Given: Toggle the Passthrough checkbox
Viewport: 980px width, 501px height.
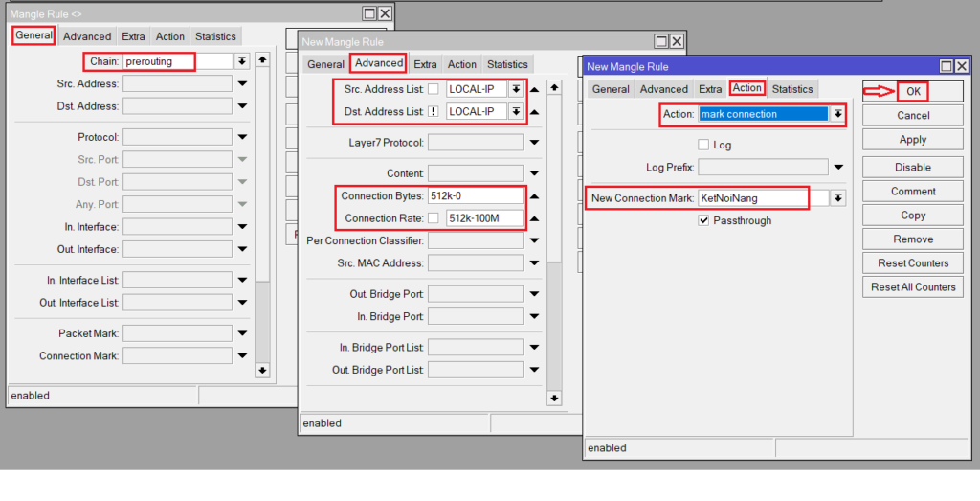Looking at the screenshot, I should coord(703,220).
